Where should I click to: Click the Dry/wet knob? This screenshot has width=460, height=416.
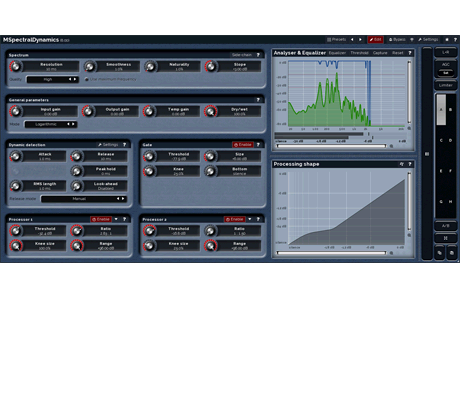click(211, 111)
